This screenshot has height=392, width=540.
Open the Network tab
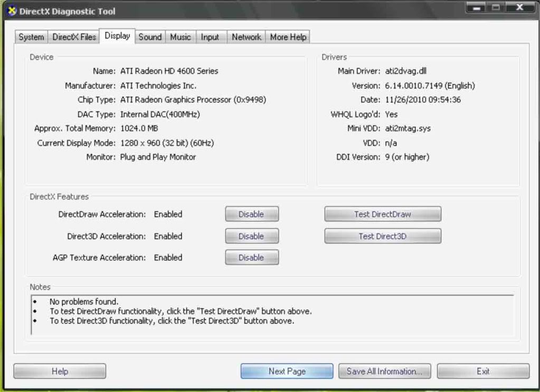(x=247, y=37)
